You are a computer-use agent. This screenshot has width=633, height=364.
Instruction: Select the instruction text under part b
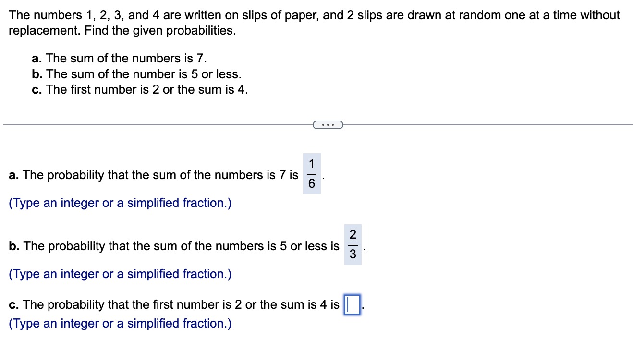(x=120, y=274)
